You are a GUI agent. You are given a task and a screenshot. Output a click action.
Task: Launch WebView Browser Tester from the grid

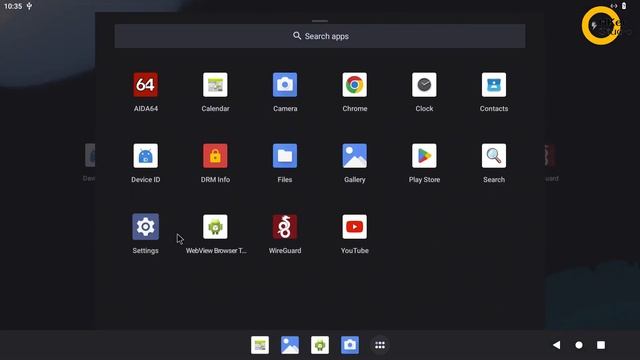(215, 227)
